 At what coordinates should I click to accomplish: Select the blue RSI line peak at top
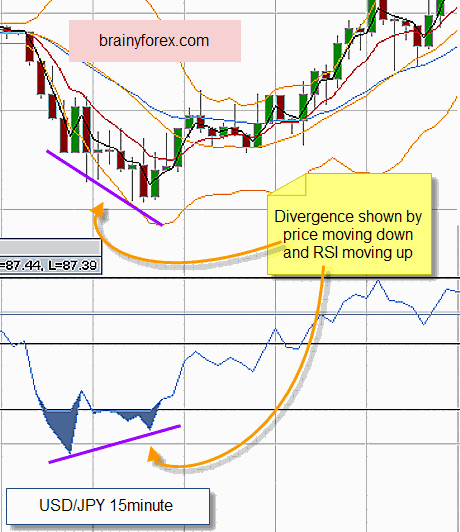pyautogui.click(x=378, y=281)
